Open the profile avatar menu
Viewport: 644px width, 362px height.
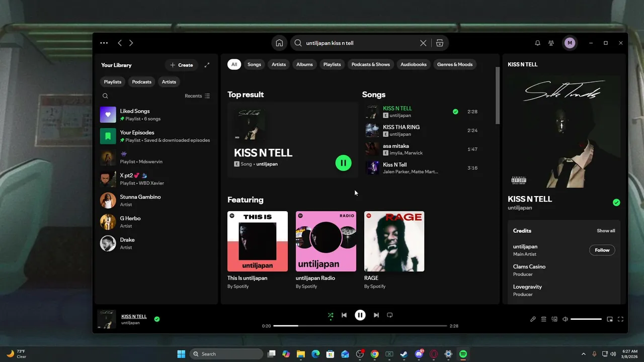pyautogui.click(x=570, y=43)
